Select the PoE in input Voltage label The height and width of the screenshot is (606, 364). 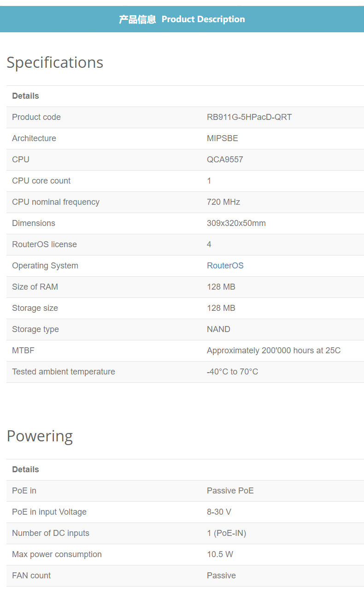click(49, 512)
